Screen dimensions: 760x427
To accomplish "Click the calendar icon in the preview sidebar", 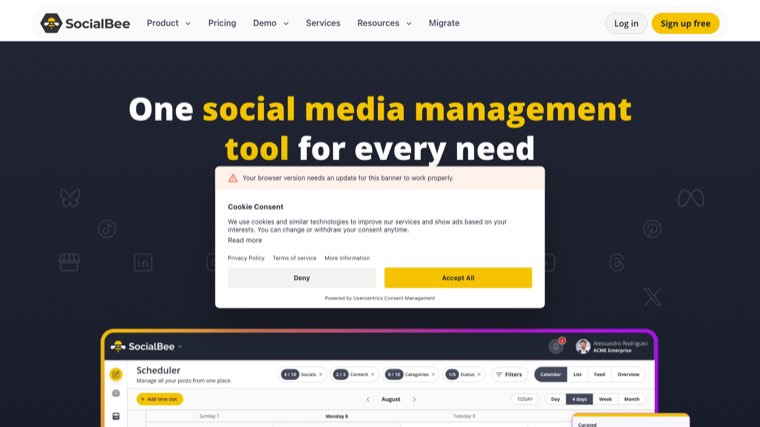I will tap(116, 416).
